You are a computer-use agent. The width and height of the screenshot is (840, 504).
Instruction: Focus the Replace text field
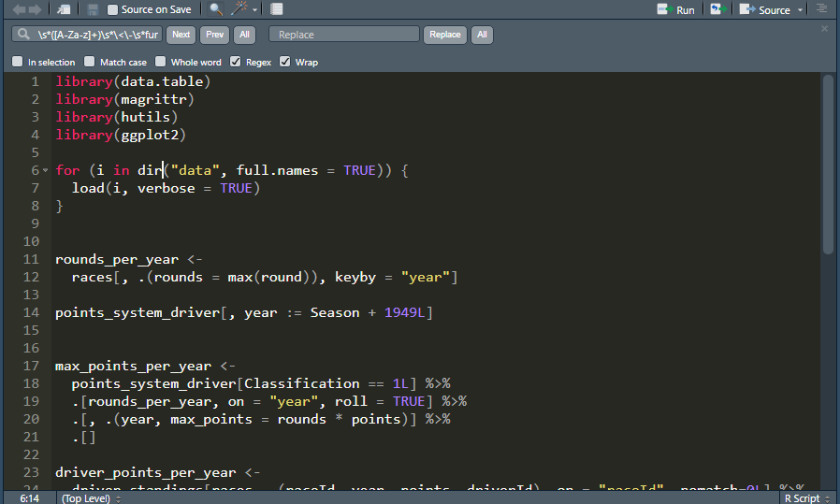pyautogui.click(x=344, y=35)
